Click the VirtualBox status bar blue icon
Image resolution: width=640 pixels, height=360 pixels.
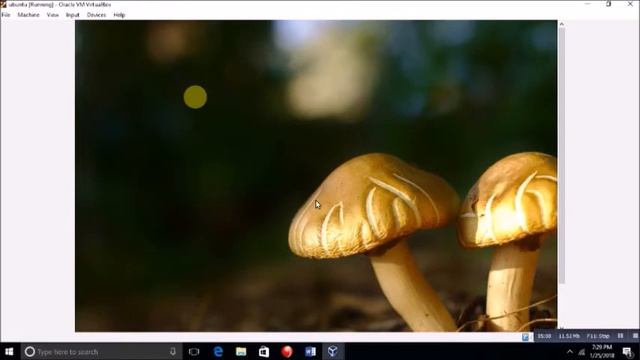pyautogui.click(x=526, y=337)
